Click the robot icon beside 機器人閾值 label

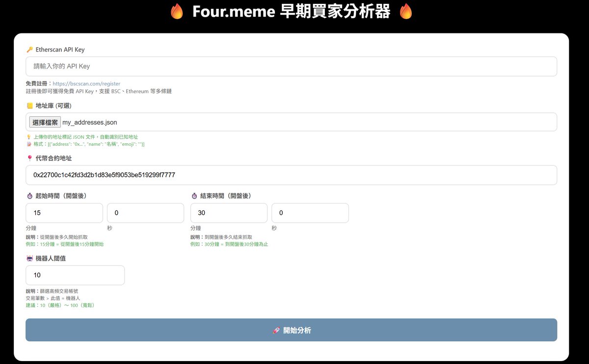pos(29,258)
